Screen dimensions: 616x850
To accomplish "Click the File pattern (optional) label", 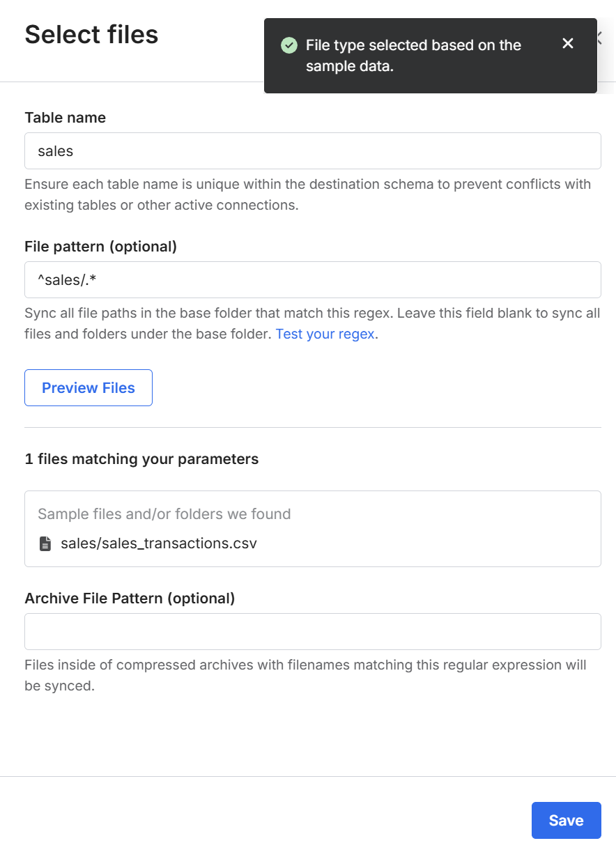I will click(x=100, y=247).
